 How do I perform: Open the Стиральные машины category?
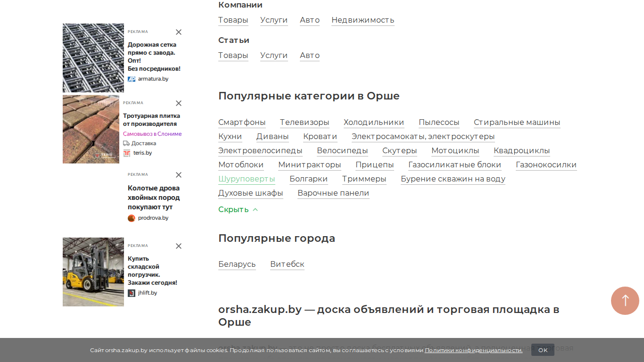click(517, 123)
